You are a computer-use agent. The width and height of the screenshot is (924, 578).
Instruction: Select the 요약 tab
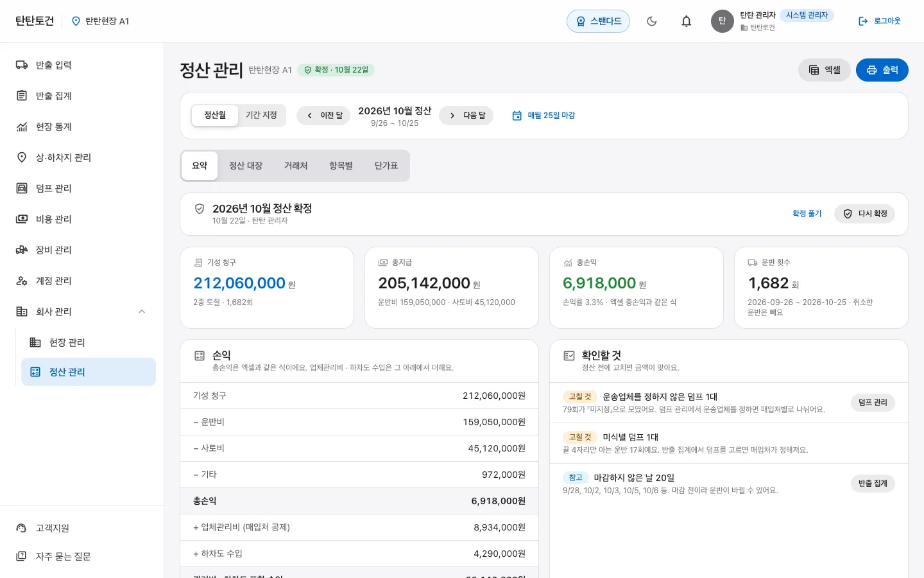200,166
